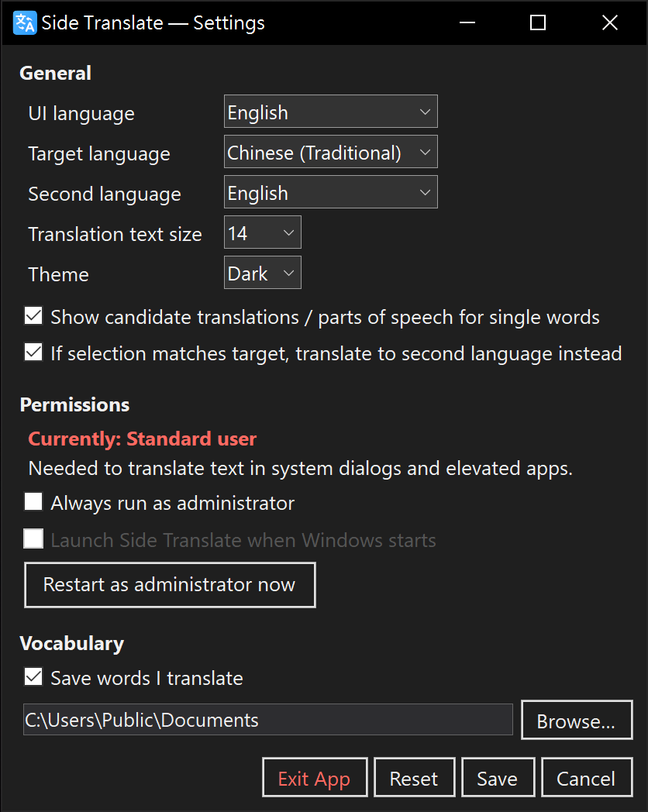Cancel the settings dialog
The height and width of the screenshot is (812, 648).
(x=586, y=778)
